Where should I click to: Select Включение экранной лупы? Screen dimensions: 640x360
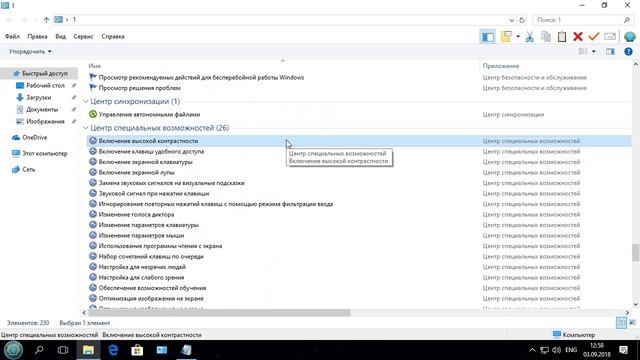136,172
